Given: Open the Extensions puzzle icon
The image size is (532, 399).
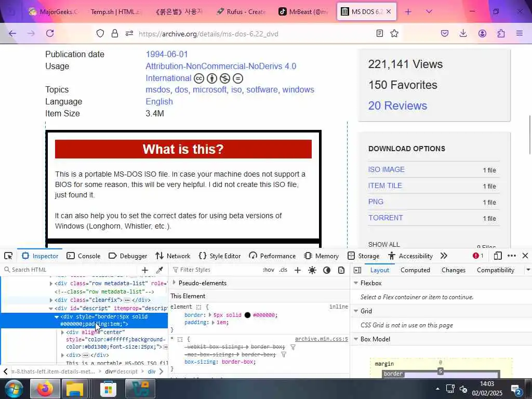Looking at the screenshot, I should coord(501,33).
